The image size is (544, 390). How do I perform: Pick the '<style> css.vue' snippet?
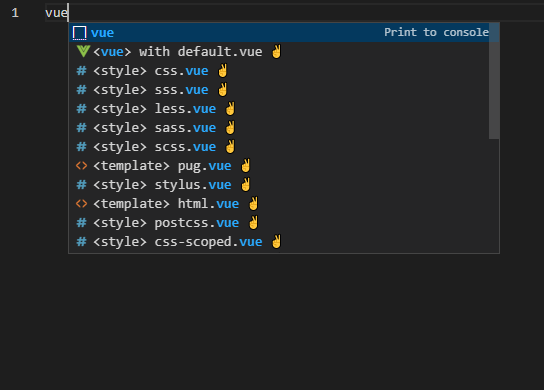[284, 71]
